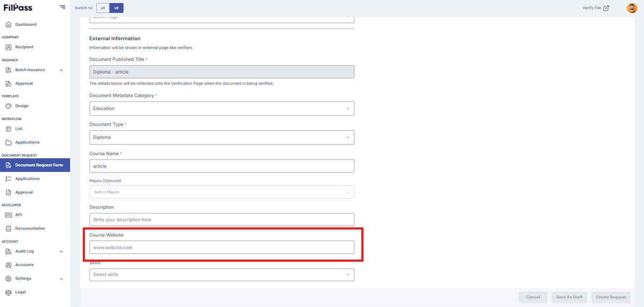Open the tags dropdown at top of form
The width and height of the screenshot is (644, 307).
pyautogui.click(x=222, y=18)
